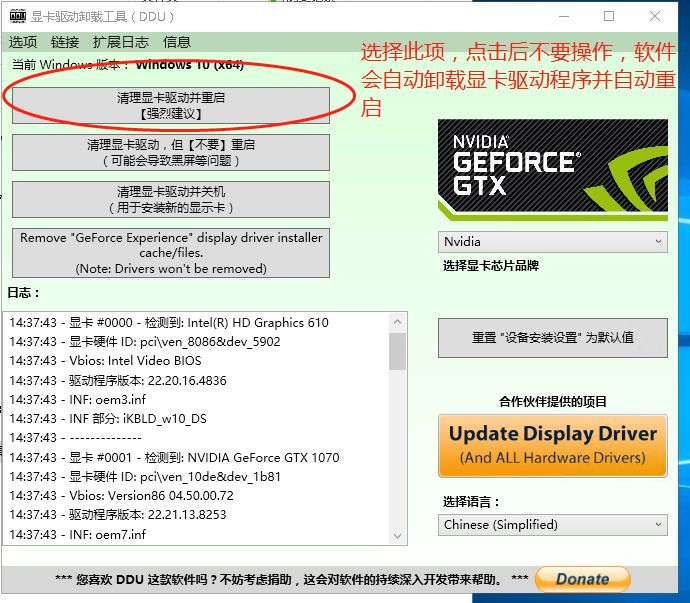Open the 扩展日志 menu
The height and width of the screenshot is (603, 690).
121,42
